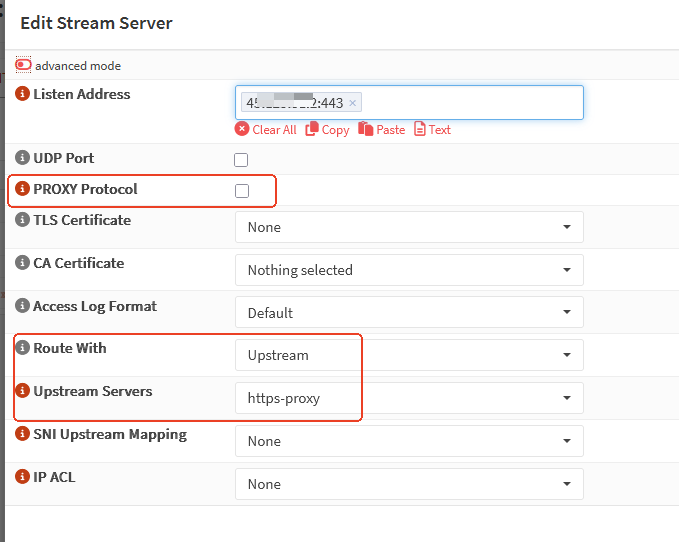Click info icon beside CA Certificate
Viewport: 679px width, 542px height.
[23, 263]
